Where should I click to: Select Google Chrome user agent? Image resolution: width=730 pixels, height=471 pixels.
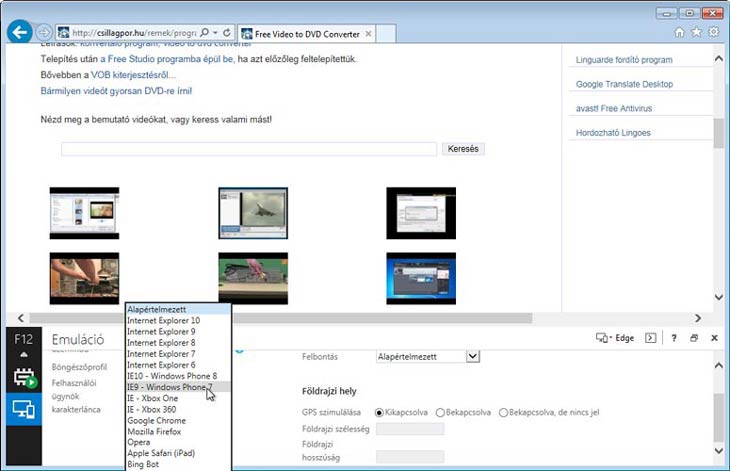click(178, 420)
